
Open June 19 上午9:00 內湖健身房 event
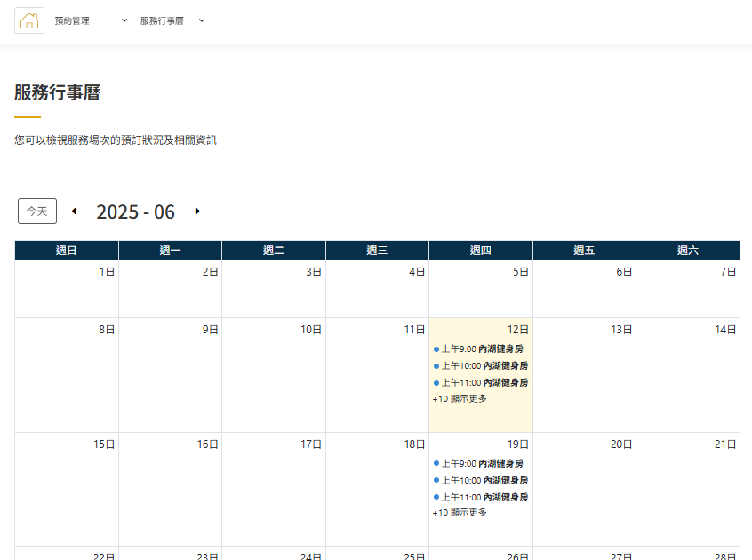[x=481, y=463]
